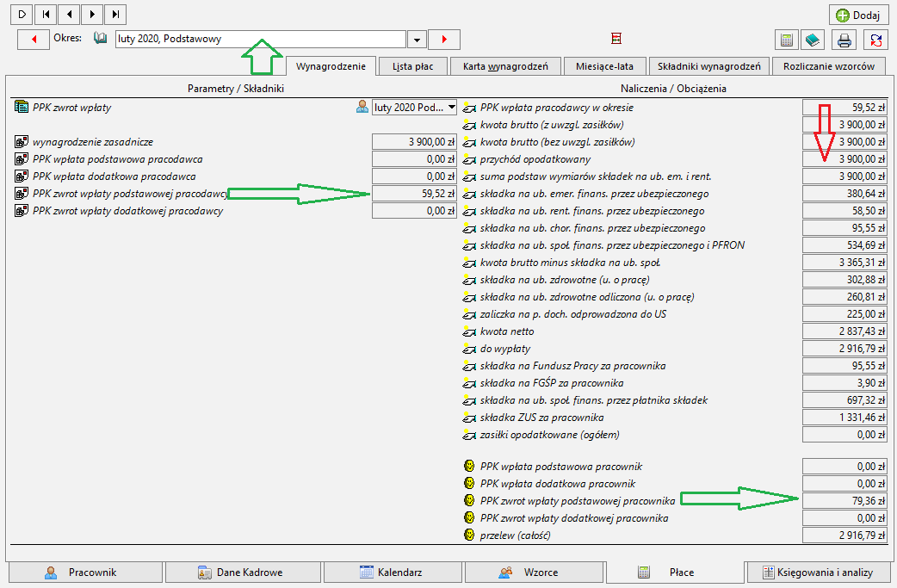897x588 pixels.
Task: Click the PPK zwrot wpłaty list icon
Action: 22,107
